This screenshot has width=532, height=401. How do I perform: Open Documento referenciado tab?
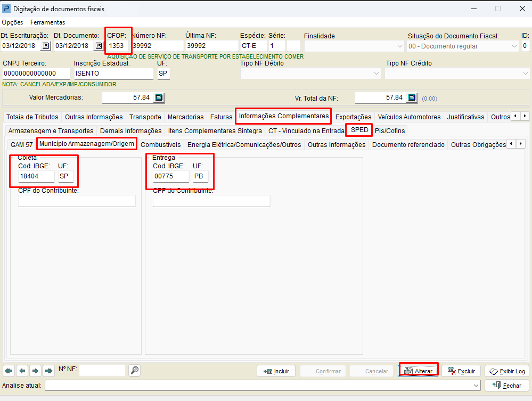pyautogui.click(x=408, y=145)
